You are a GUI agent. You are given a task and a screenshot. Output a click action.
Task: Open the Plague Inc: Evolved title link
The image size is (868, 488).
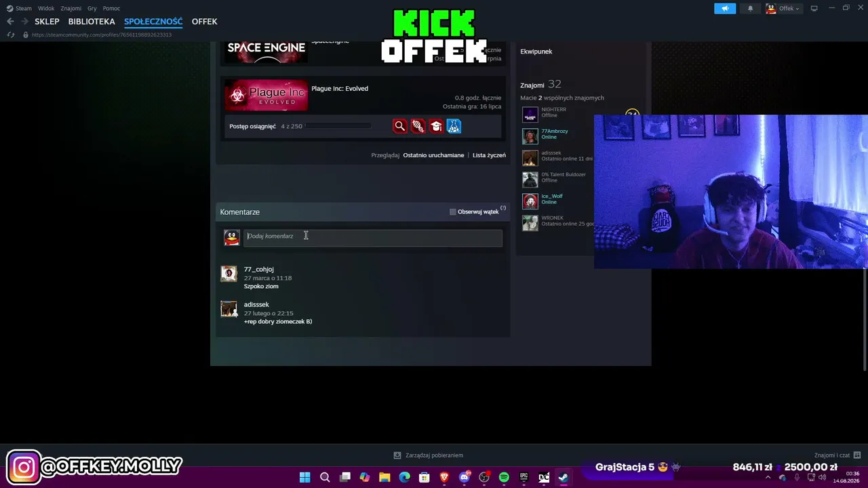tap(340, 89)
